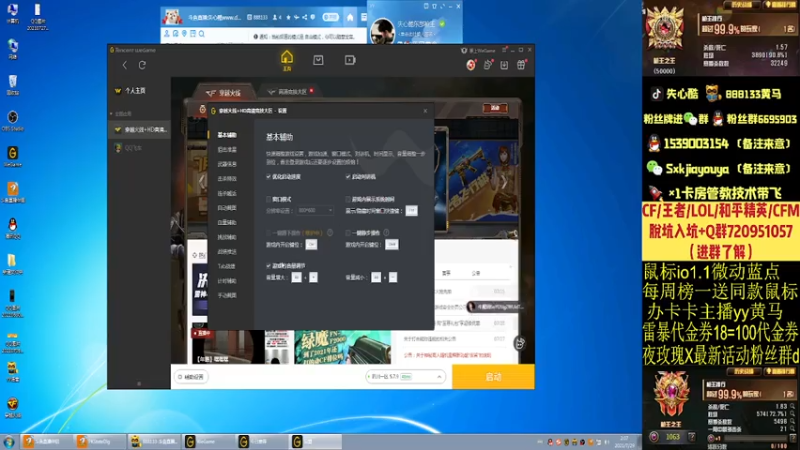Open 个人主页 in WeGame sidebar
The height and width of the screenshot is (450, 800).
(135, 91)
